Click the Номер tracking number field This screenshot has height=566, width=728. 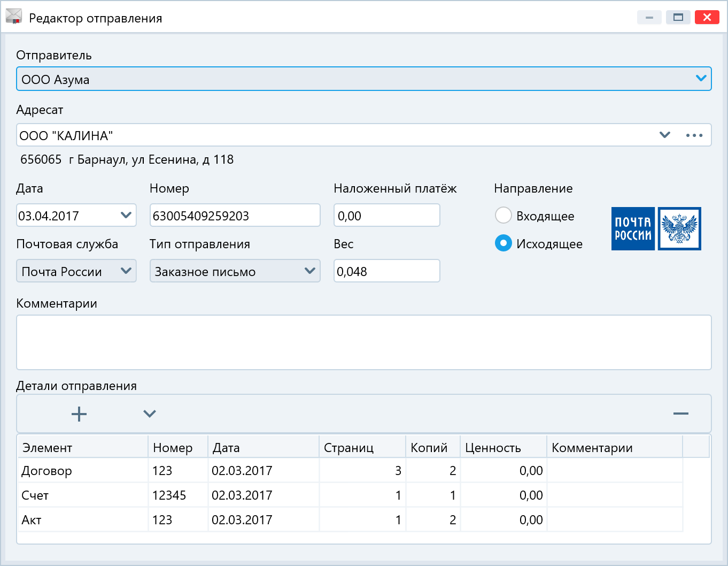point(235,215)
